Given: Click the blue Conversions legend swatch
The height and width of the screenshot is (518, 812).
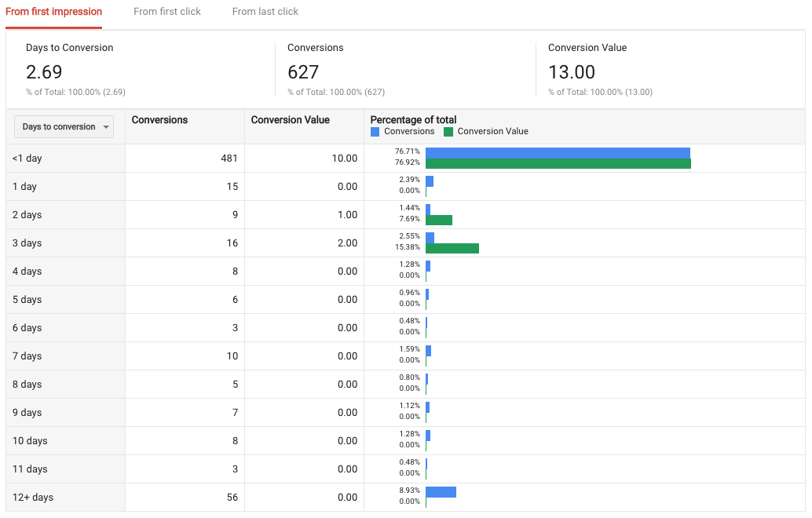Looking at the screenshot, I should pos(375,132).
